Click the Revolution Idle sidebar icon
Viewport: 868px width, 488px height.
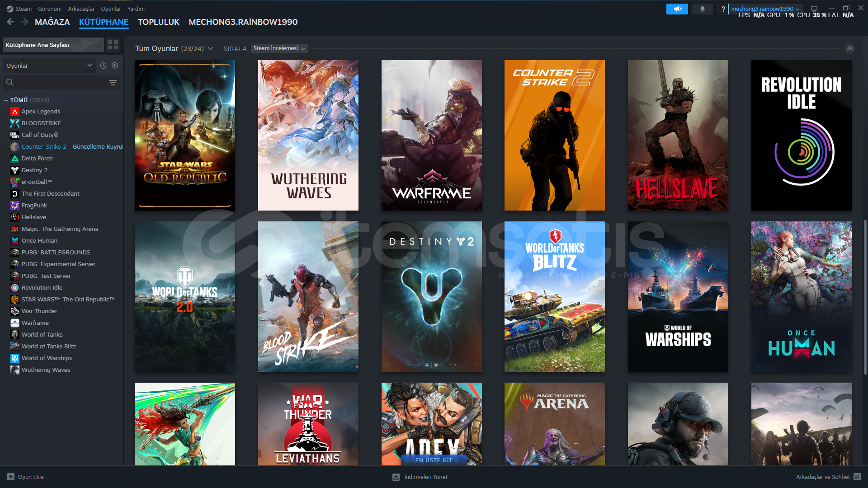(x=15, y=288)
